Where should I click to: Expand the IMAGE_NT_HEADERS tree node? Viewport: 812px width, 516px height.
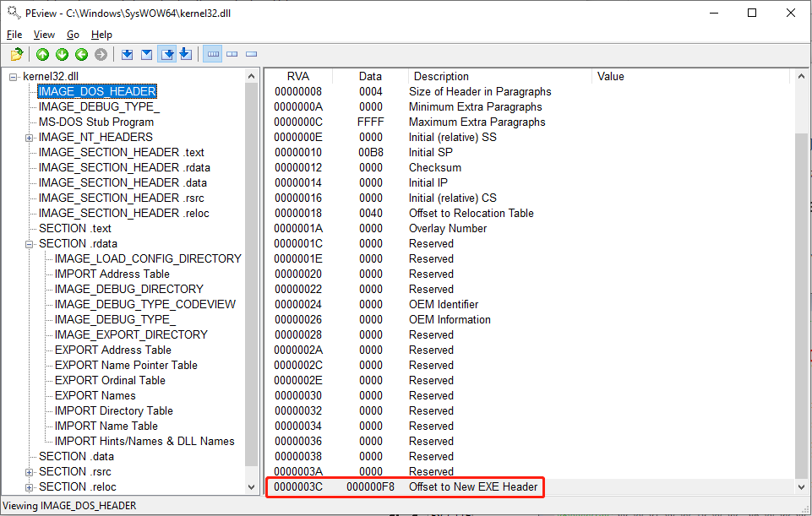coord(30,138)
